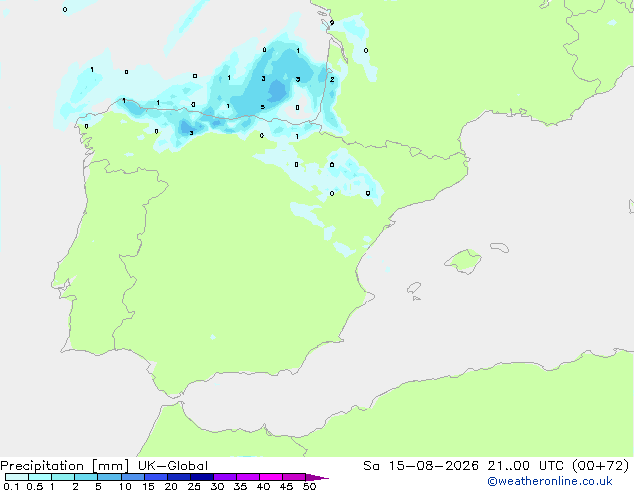
Task: Click the '2' precipitation value on the map
Action: pos(332,80)
